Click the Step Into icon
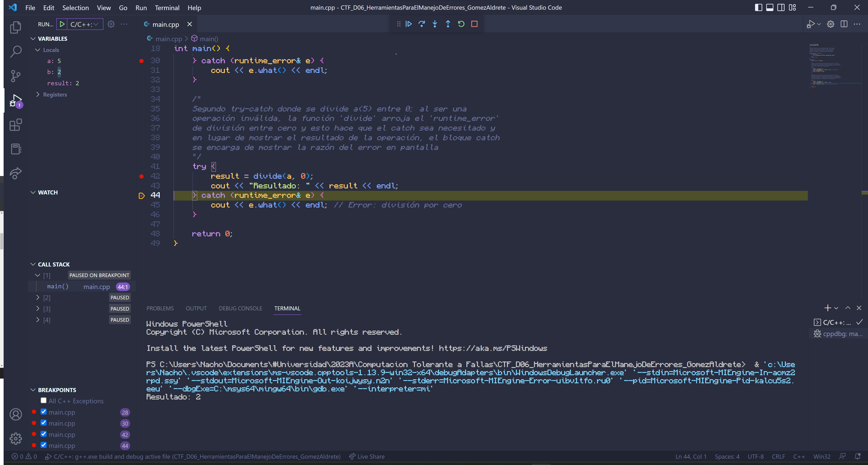 (435, 24)
